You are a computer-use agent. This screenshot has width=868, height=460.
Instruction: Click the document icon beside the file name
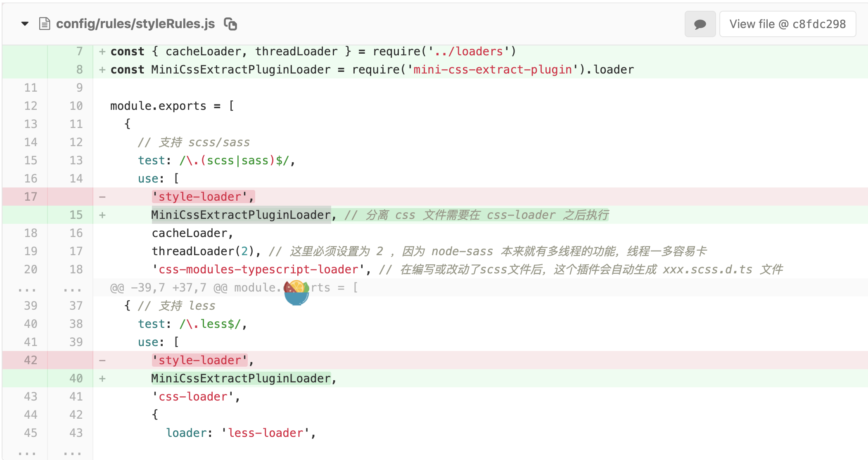(45, 24)
